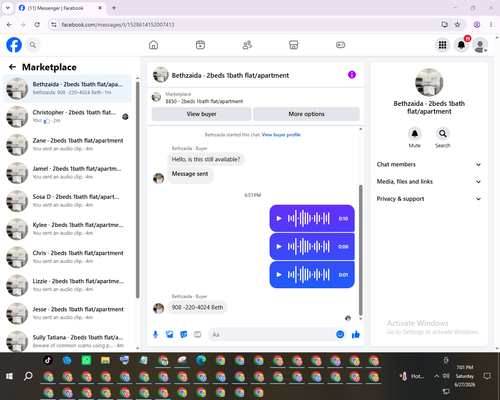Open Jesse conversation in list

point(67,313)
